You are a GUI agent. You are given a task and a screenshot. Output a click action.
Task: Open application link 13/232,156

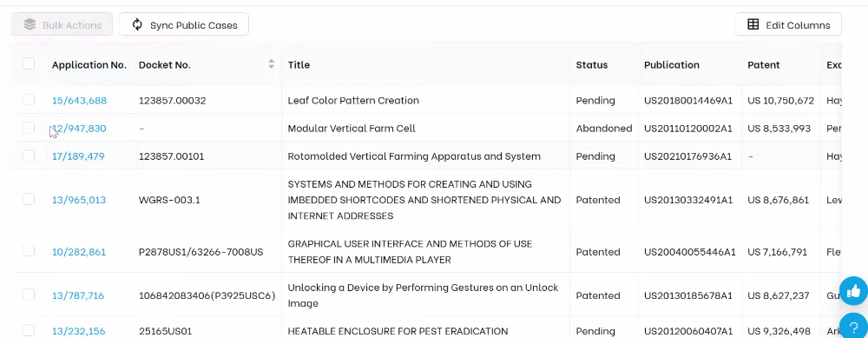pos(79,331)
